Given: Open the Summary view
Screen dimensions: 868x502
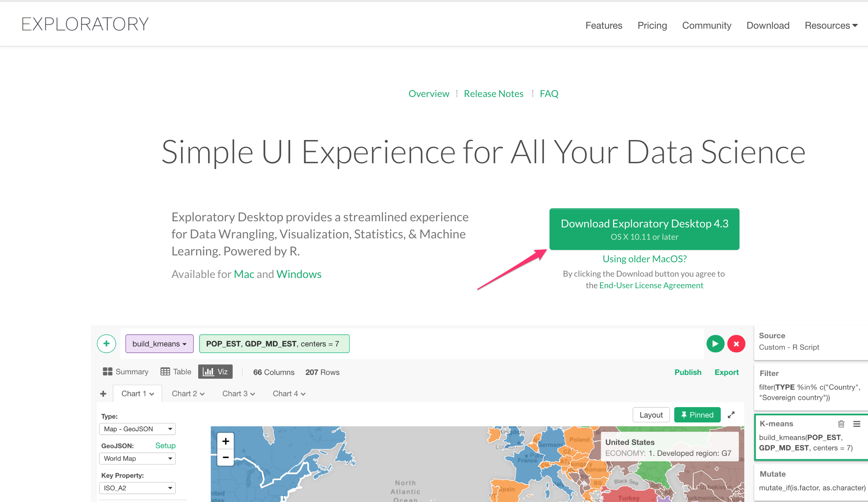Looking at the screenshot, I should (125, 372).
